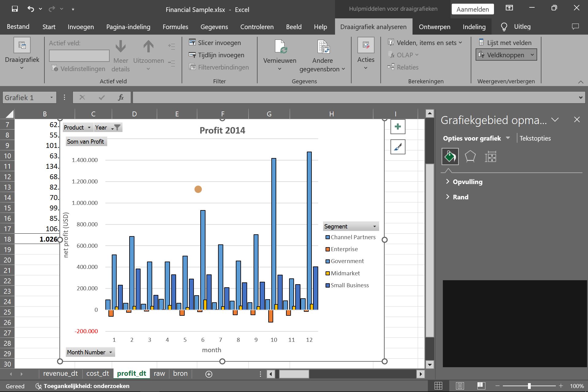The image size is (588, 392).
Task: Open the Quick Access Toolbar customize arrow
Action: click(x=73, y=9)
